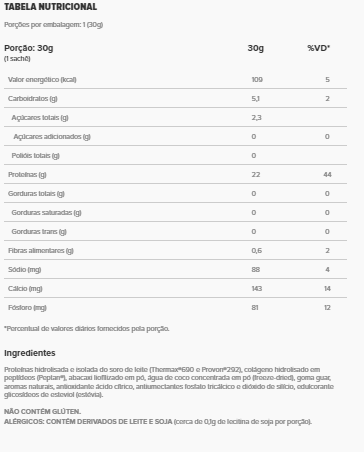Viewport: 364px width, 452px height.
Task: Click the Porção: 30g label
Action: pyautogui.click(x=29, y=48)
